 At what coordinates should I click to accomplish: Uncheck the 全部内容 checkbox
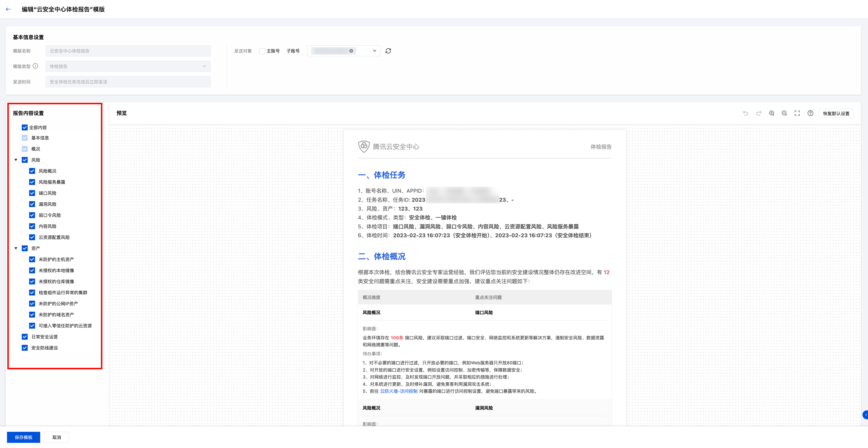point(25,128)
